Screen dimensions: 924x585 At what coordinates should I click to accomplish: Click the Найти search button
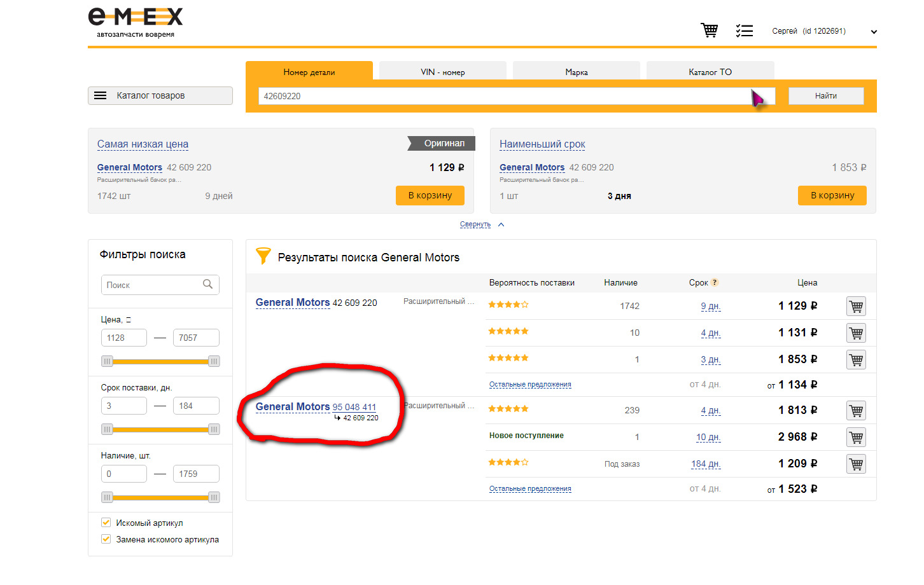coord(826,96)
